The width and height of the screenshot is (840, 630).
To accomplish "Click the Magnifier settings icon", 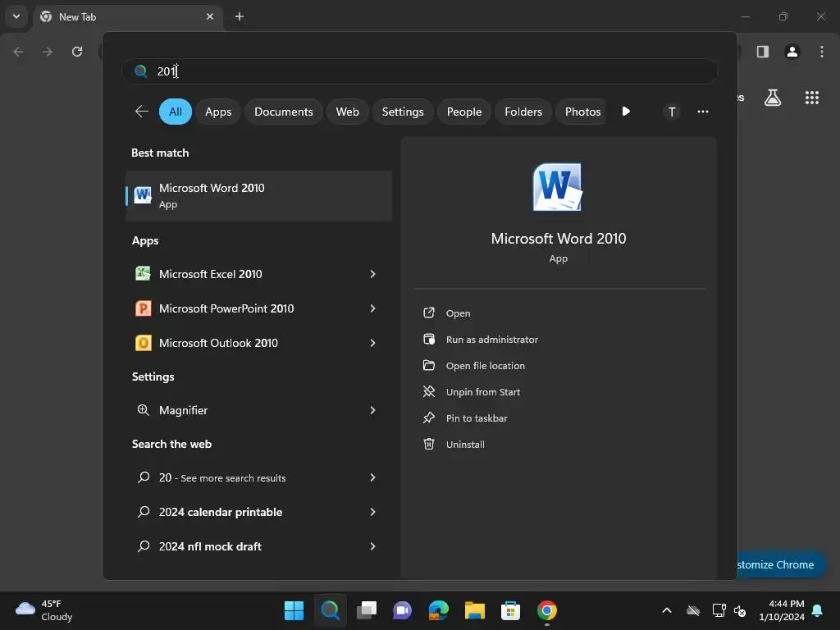I will point(143,410).
